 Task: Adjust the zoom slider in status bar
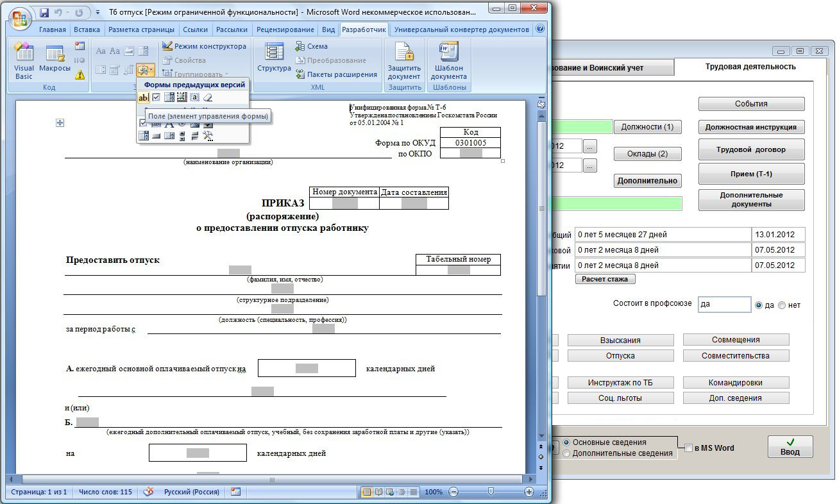click(491, 492)
